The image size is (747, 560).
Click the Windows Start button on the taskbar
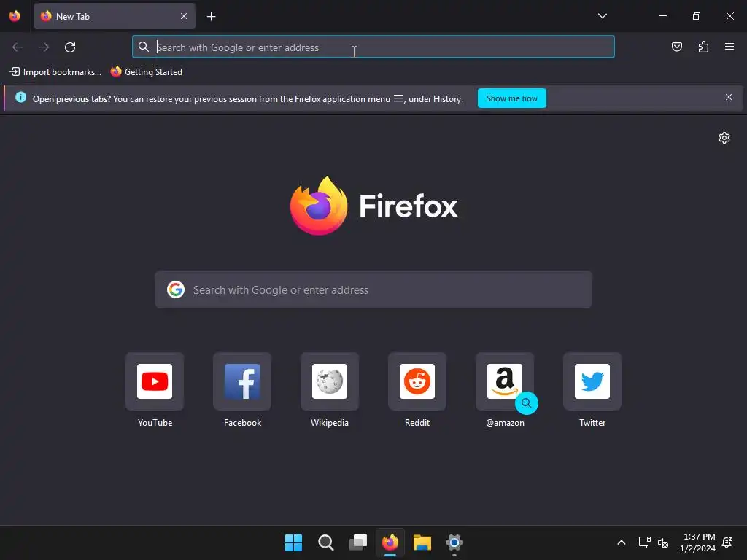tap(293, 542)
